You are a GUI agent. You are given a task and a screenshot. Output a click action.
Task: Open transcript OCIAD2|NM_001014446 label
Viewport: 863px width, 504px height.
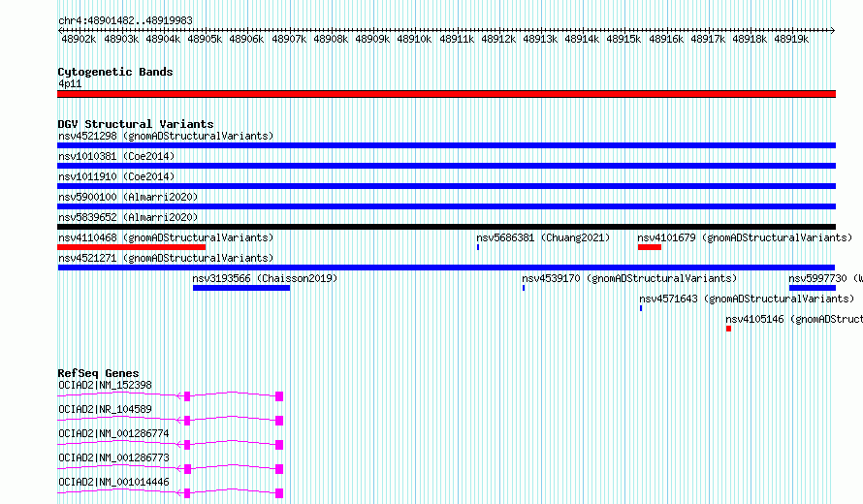point(113,482)
